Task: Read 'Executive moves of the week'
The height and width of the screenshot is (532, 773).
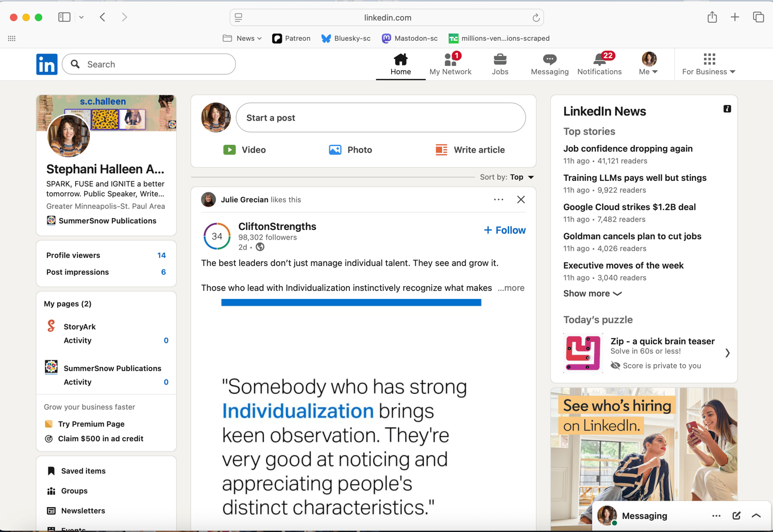Action: (x=624, y=265)
